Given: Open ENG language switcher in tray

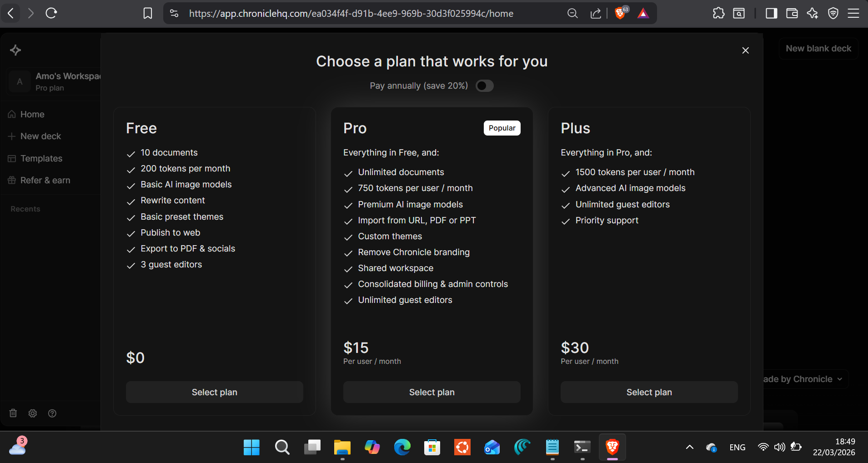Looking at the screenshot, I should point(737,447).
